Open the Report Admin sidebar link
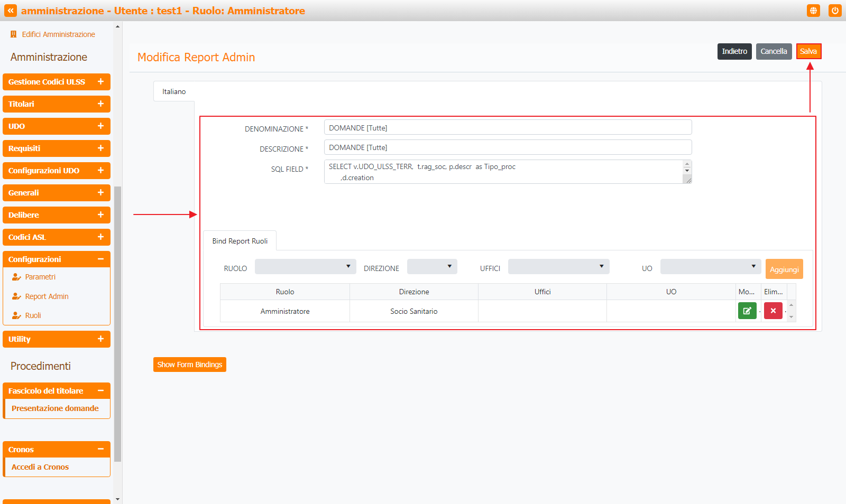 click(x=47, y=296)
